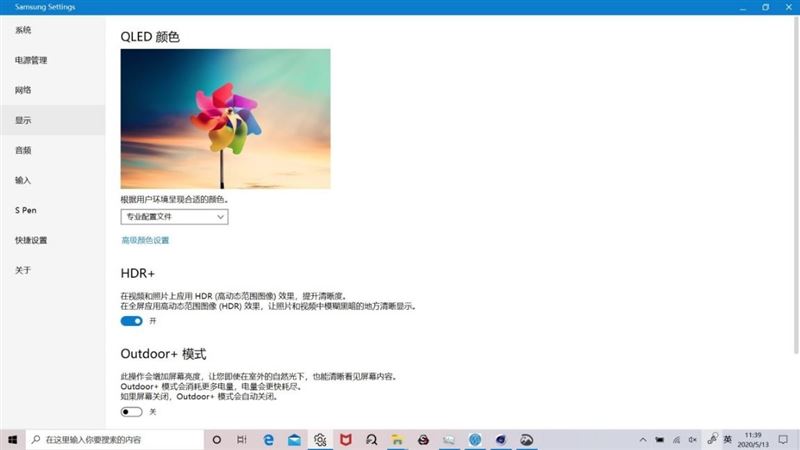Click the vertical scrollbar of settings page
The image size is (800, 450).
click(796, 186)
